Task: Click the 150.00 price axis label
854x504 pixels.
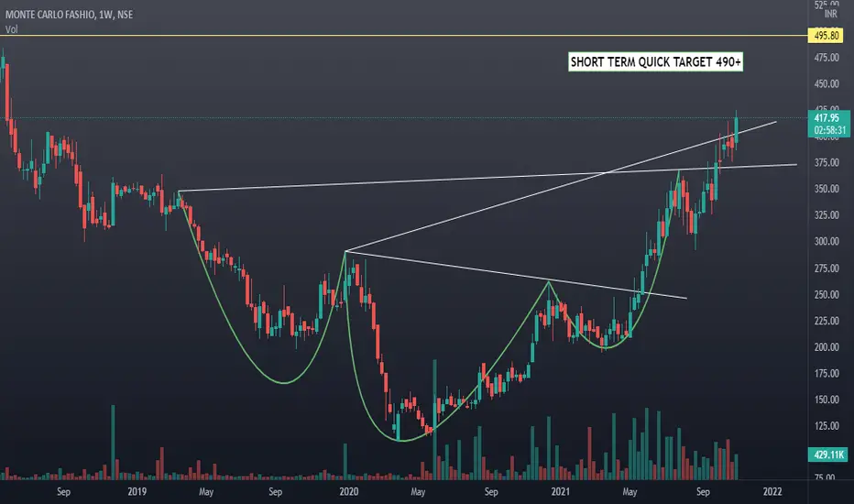Action: coord(827,400)
